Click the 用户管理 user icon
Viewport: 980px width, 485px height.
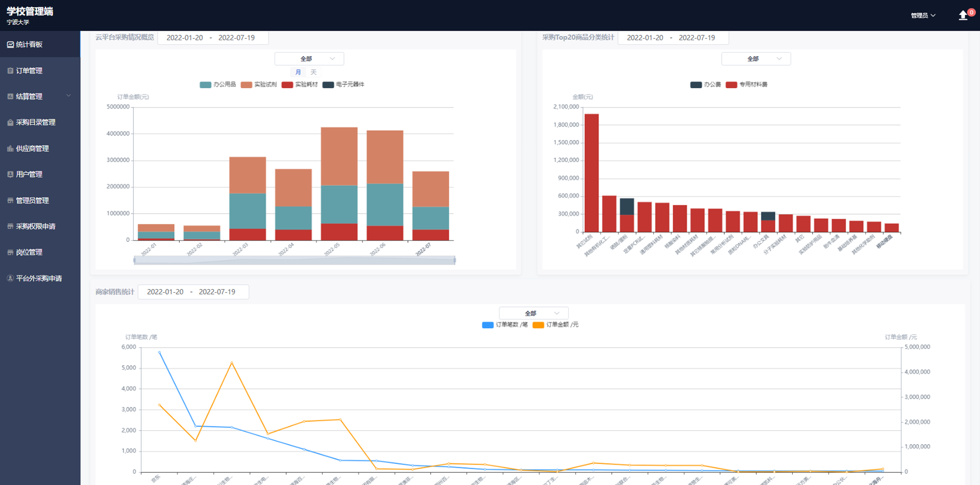(x=10, y=174)
